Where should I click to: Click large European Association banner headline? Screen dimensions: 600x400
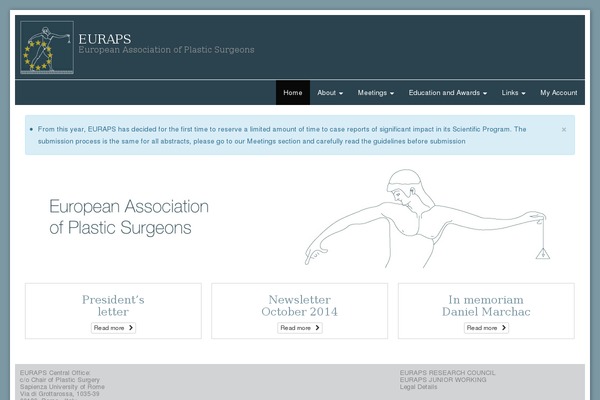pos(129,217)
